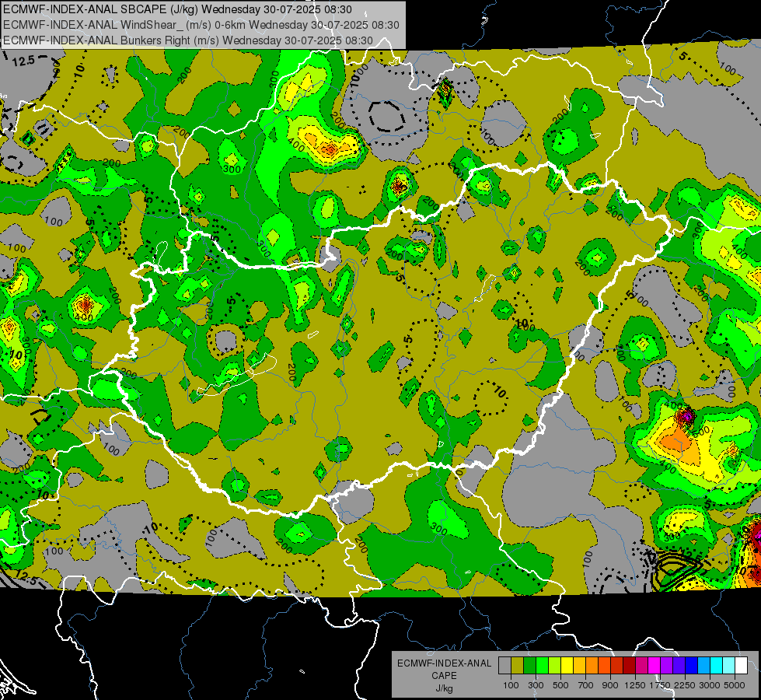
Task: Click the Bunkers Right (m/s) title line
Action: click(188, 40)
